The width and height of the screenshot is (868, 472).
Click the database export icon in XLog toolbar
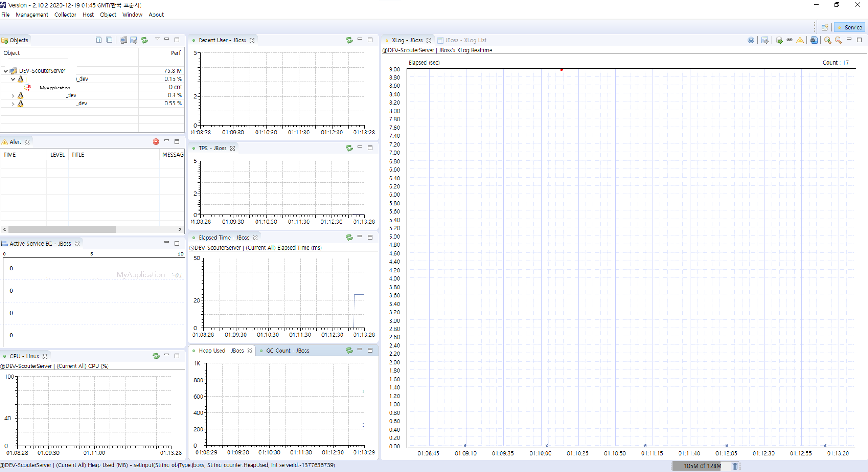tap(779, 40)
